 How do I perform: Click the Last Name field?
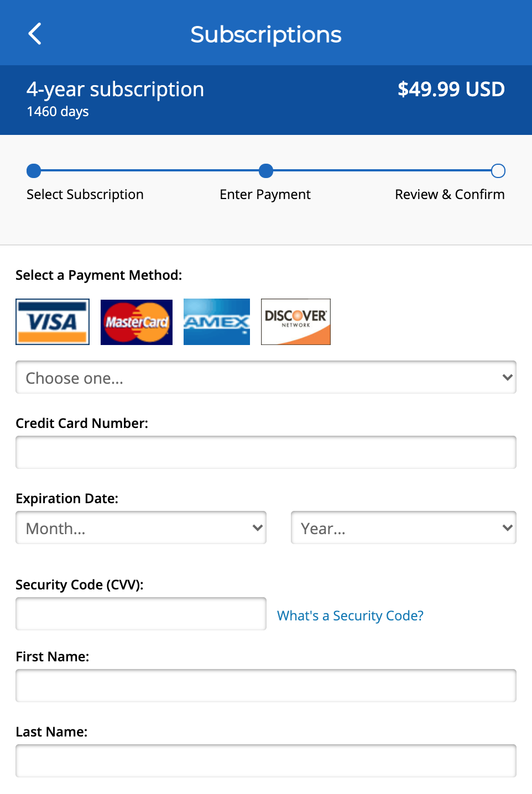coord(265,760)
